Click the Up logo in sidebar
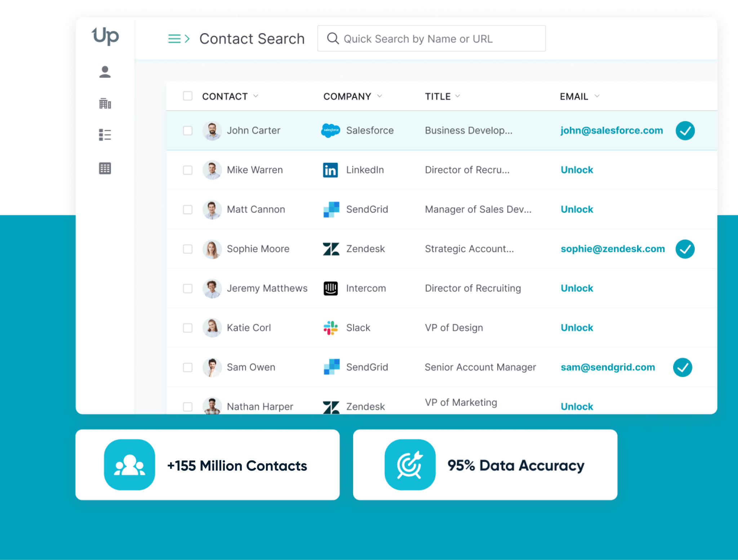 (105, 36)
